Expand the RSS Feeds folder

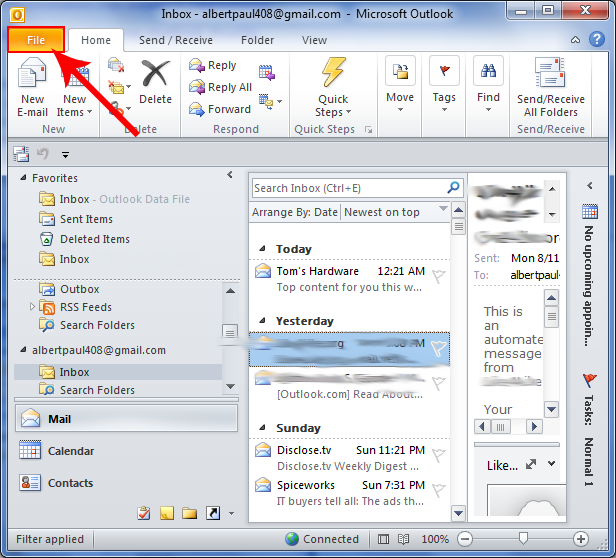32,307
